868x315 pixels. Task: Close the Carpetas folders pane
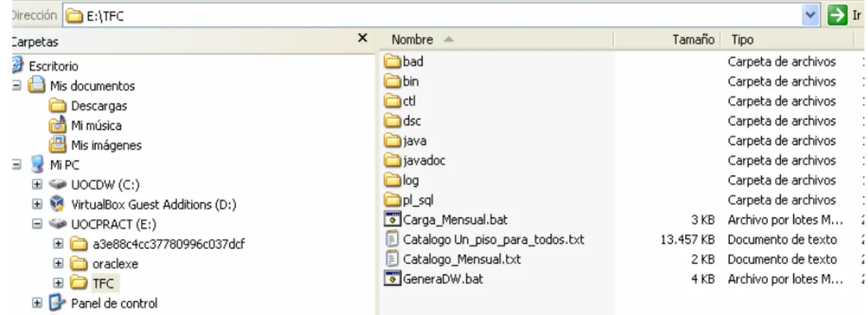coord(362,39)
